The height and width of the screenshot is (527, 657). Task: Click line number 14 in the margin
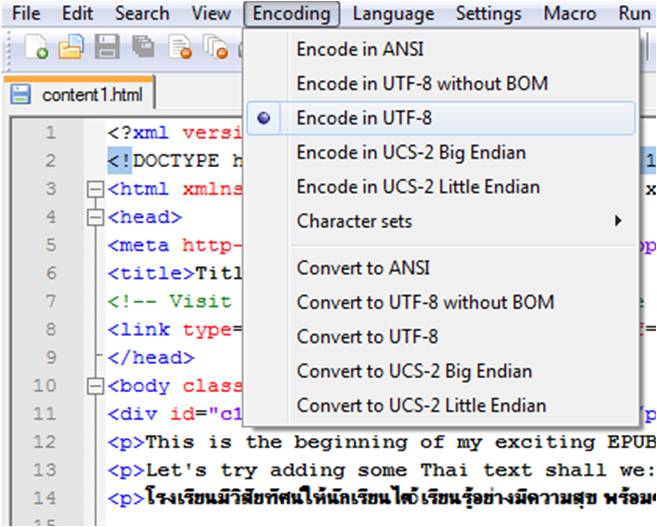point(44,498)
